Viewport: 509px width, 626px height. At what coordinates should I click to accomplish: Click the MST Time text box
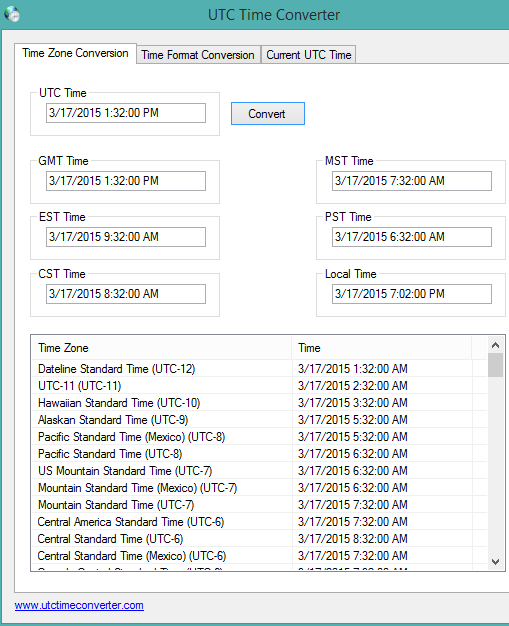[x=412, y=181]
